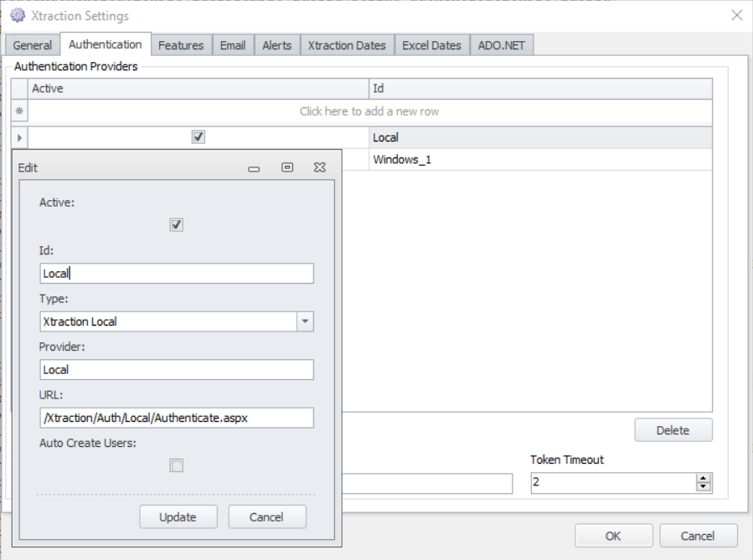Maximize the Edit dialog window
Image resolution: width=753 pixels, height=560 pixels.
pyautogui.click(x=287, y=167)
